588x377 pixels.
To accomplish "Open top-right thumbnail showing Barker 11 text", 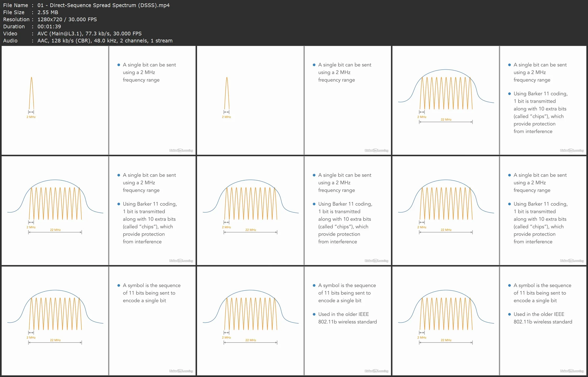I will tap(489, 100).
